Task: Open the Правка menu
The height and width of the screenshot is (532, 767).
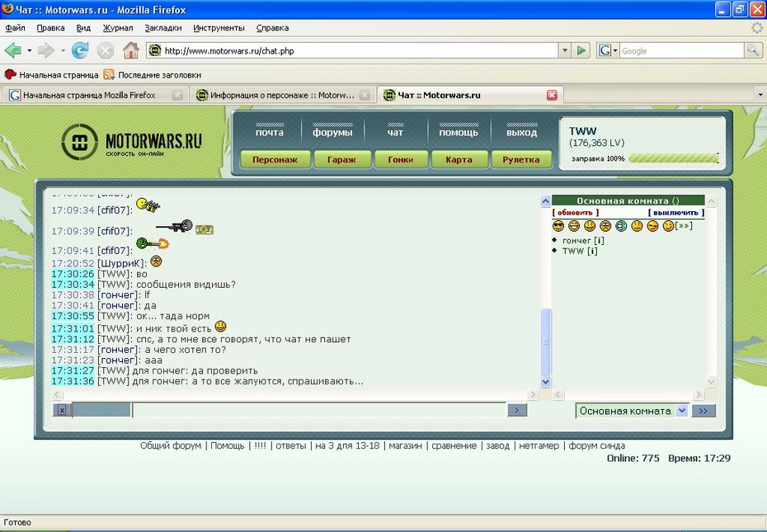Action: point(50,28)
